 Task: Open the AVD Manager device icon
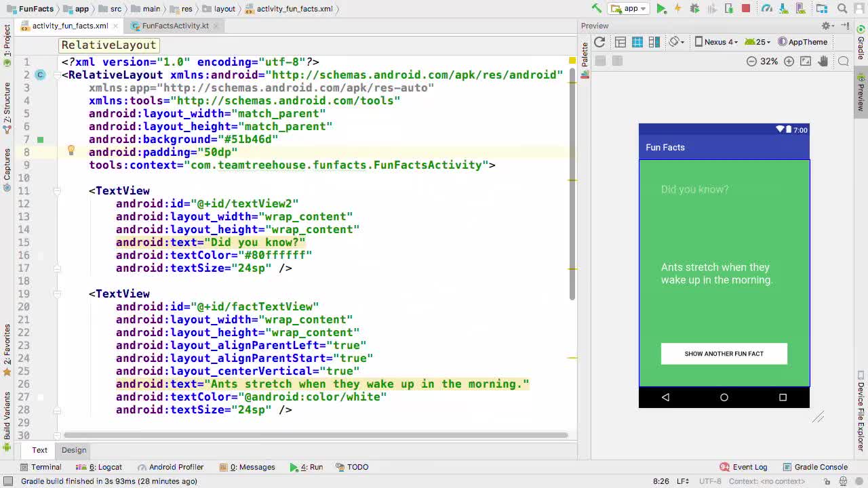[799, 9]
